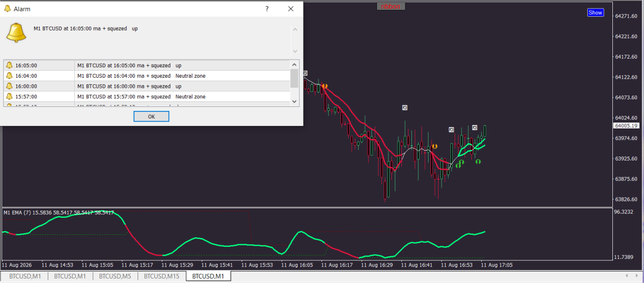Switch to the BTCUSD,M5 chart tab
This screenshot has height=283, width=644.
115,276
